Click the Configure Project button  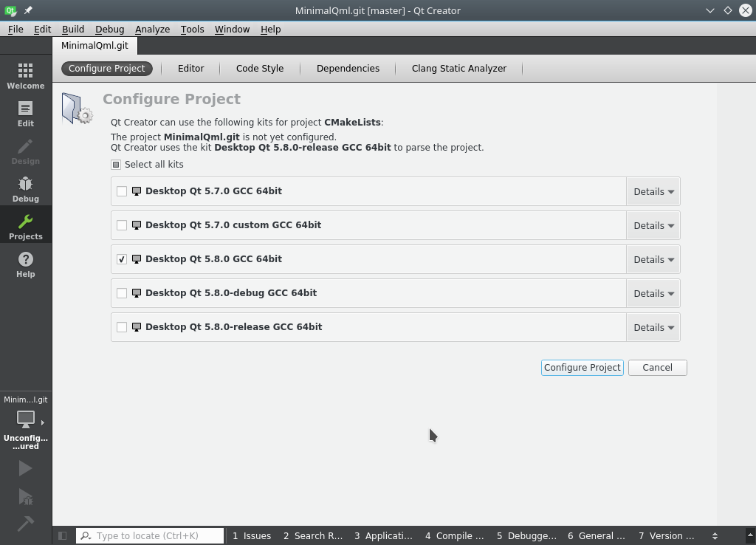[x=582, y=368]
